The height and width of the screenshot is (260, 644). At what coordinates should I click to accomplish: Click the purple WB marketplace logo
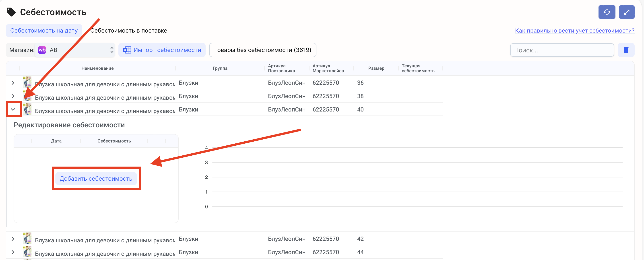(x=42, y=50)
